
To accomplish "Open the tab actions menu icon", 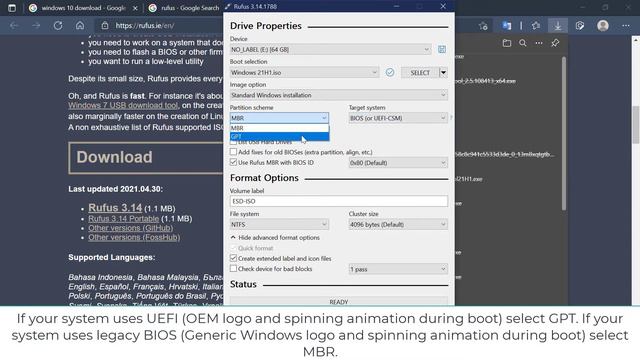I will click(12, 8).
